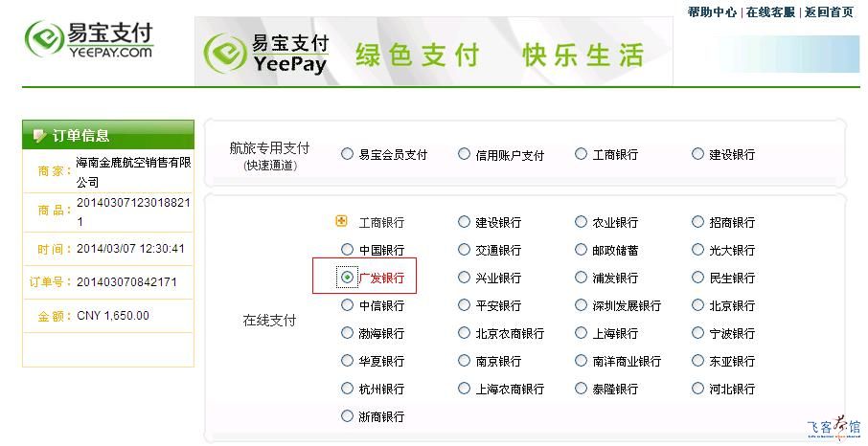Choose 河北银行 radio option
This screenshot has height=446, width=868.
point(697,388)
